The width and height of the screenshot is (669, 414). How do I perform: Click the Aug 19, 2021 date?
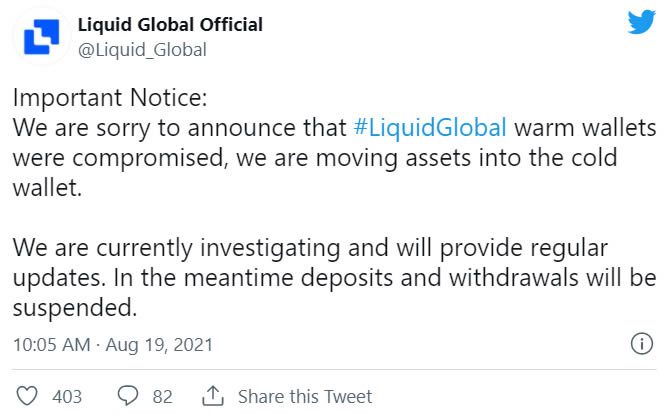pyautogui.click(x=159, y=345)
